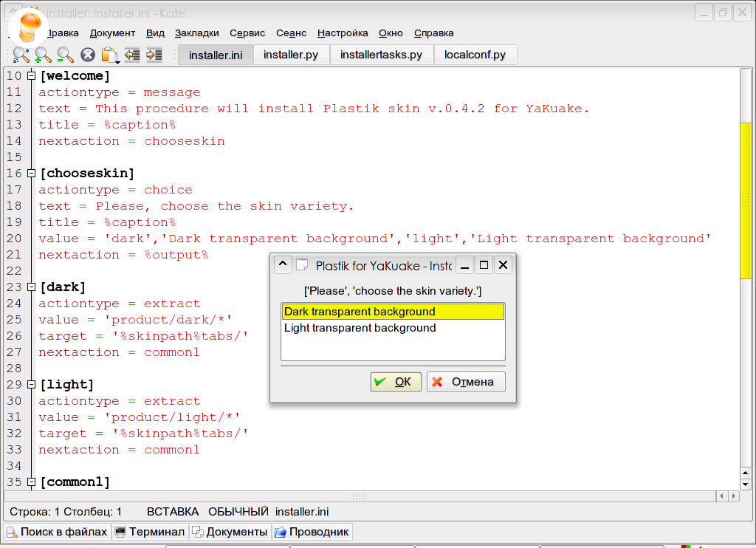Open the Сервис menu

pyautogui.click(x=247, y=32)
